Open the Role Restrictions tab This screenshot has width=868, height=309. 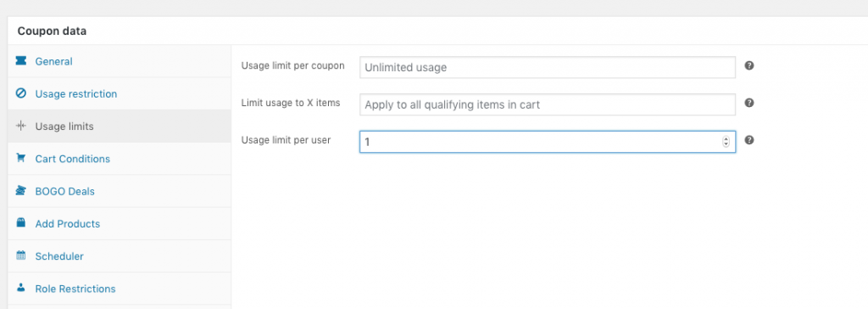point(119,289)
